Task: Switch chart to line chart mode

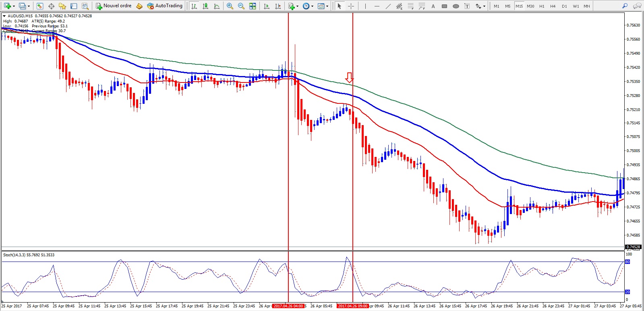Action: 217,6
